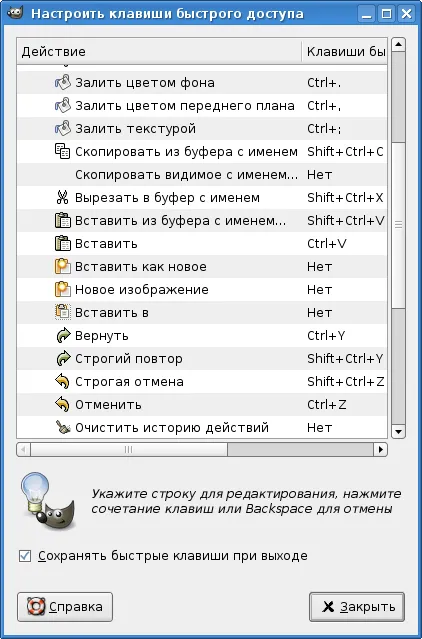Select the green arrow icon for Вернуть
The width and height of the screenshot is (422, 639).
pos(63,336)
